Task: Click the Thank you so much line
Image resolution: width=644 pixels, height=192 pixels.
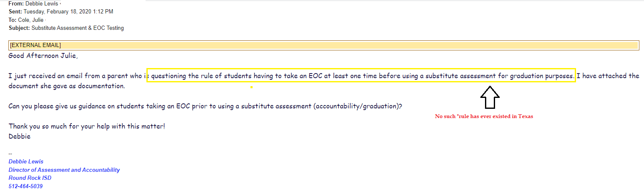Action: [87, 126]
